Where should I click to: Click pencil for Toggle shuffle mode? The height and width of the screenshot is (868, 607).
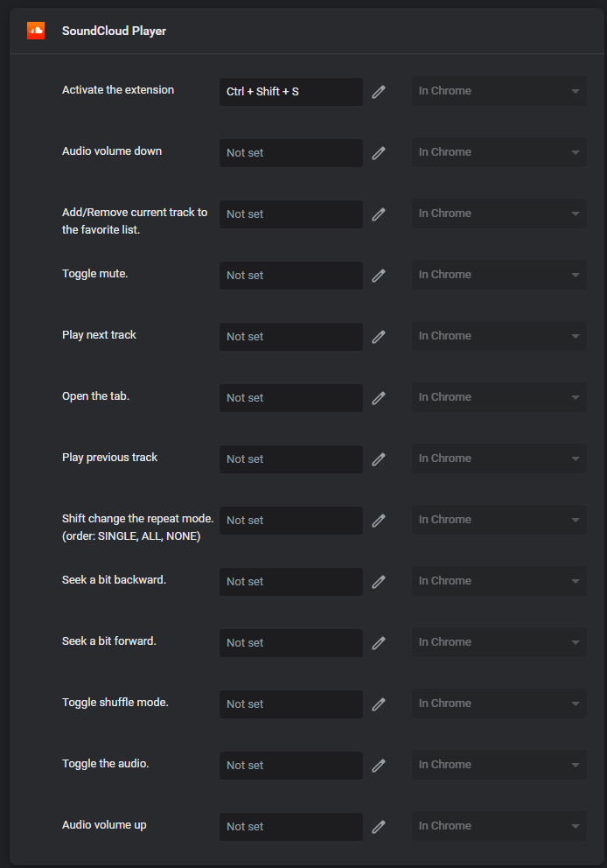[x=379, y=704]
